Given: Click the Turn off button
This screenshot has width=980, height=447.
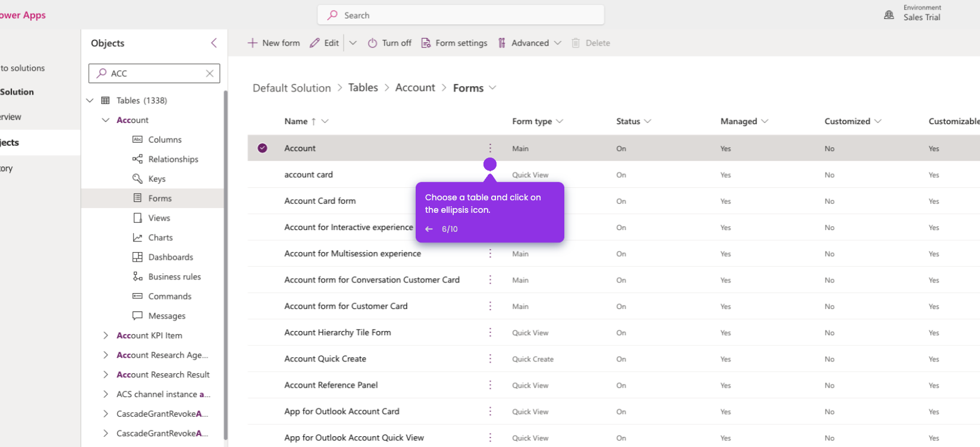Looking at the screenshot, I should pos(390,43).
